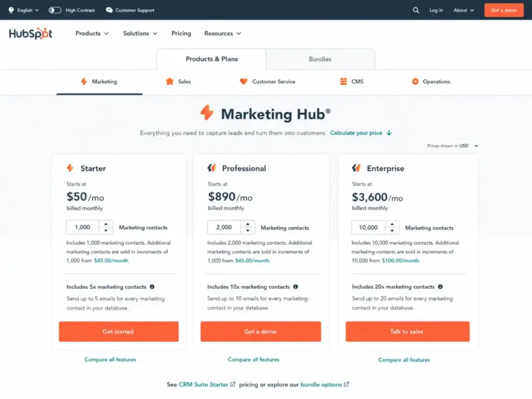
Task: Click external link icon after bundle options
Action: (347, 384)
